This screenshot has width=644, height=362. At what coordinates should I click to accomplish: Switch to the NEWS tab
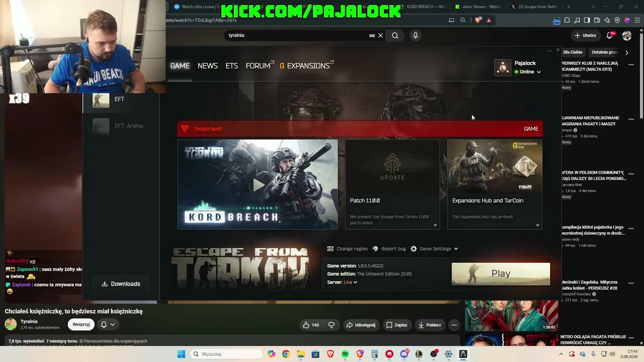pos(208,66)
